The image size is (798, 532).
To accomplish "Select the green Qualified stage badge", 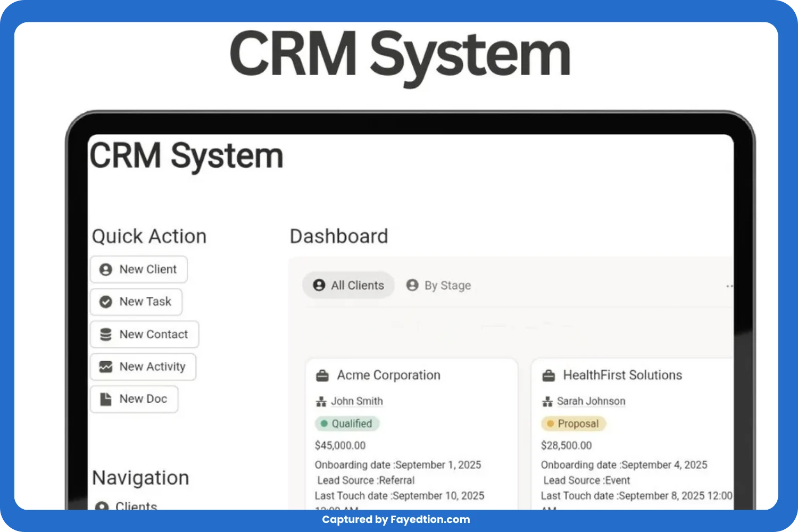I will [347, 424].
